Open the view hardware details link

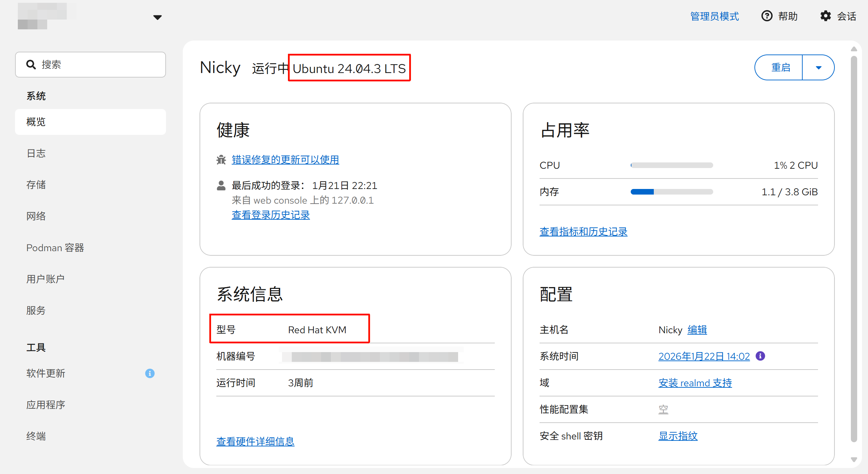click(255, 442)
